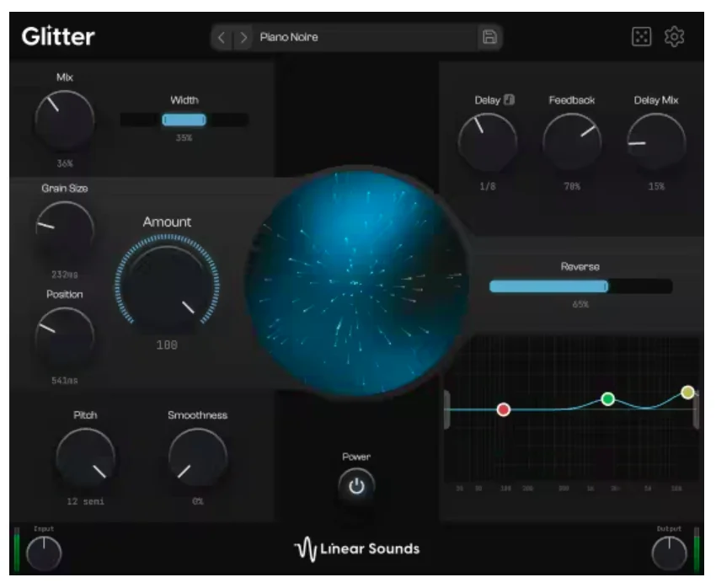Click Position value 541ms
The height and width of the screenshot is (588, 716).
click(65, 381)
